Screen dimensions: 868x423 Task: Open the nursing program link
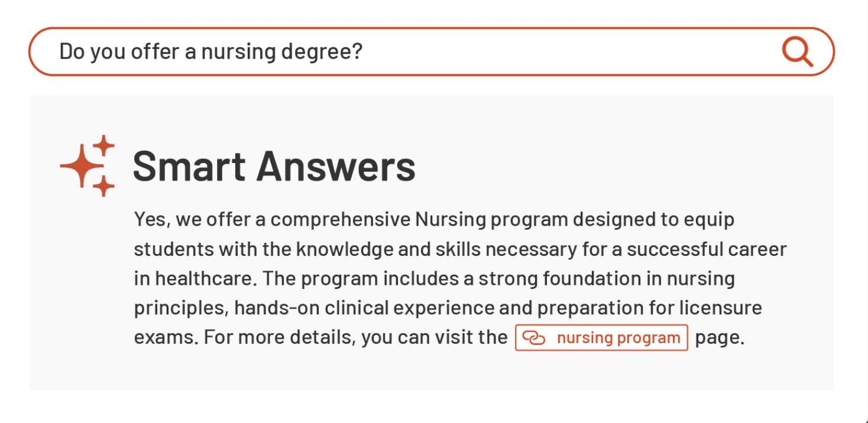pos(601,338)
